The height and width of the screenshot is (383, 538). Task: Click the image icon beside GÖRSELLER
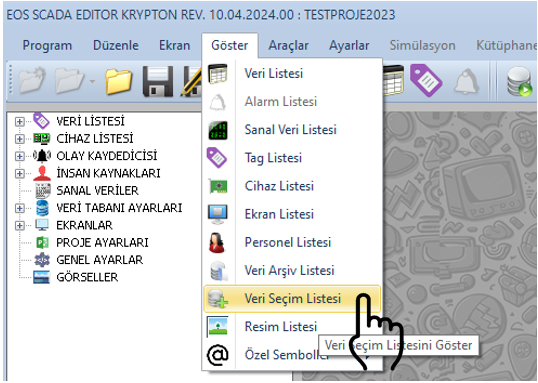tap(42, 277)
